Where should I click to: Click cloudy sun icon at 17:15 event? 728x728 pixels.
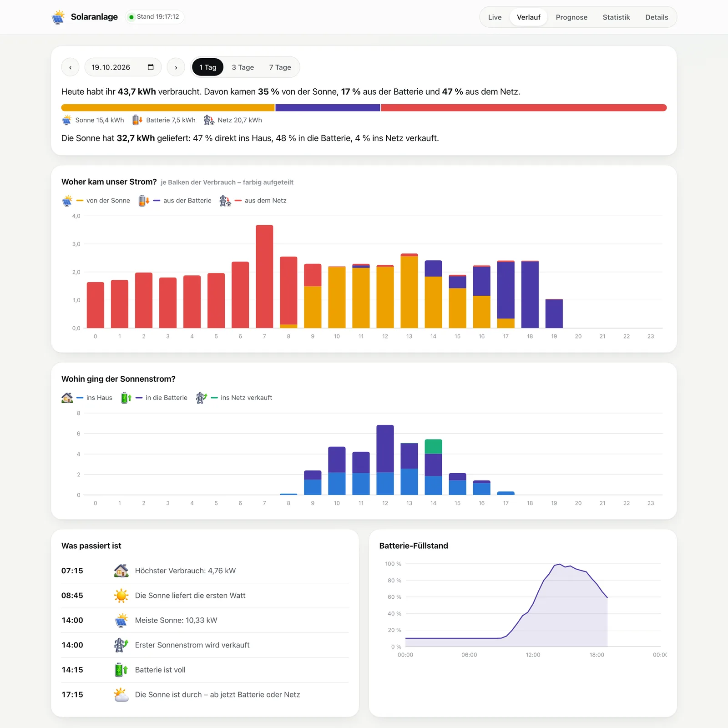pos(121,694)
